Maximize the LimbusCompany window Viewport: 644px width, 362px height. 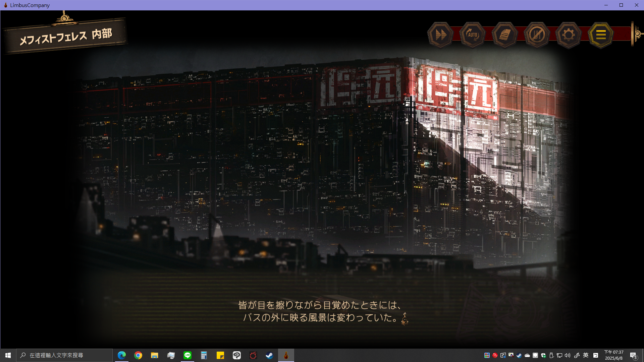click(x=621, y=5)
